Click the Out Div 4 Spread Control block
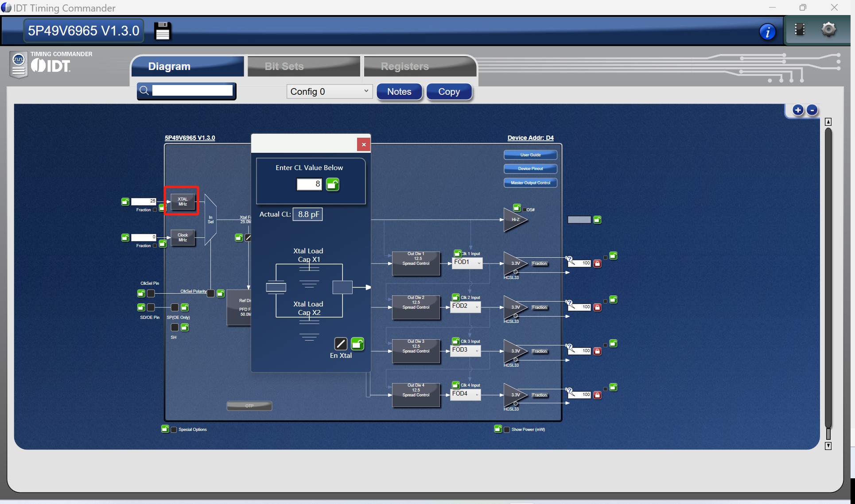 [416, 395]
